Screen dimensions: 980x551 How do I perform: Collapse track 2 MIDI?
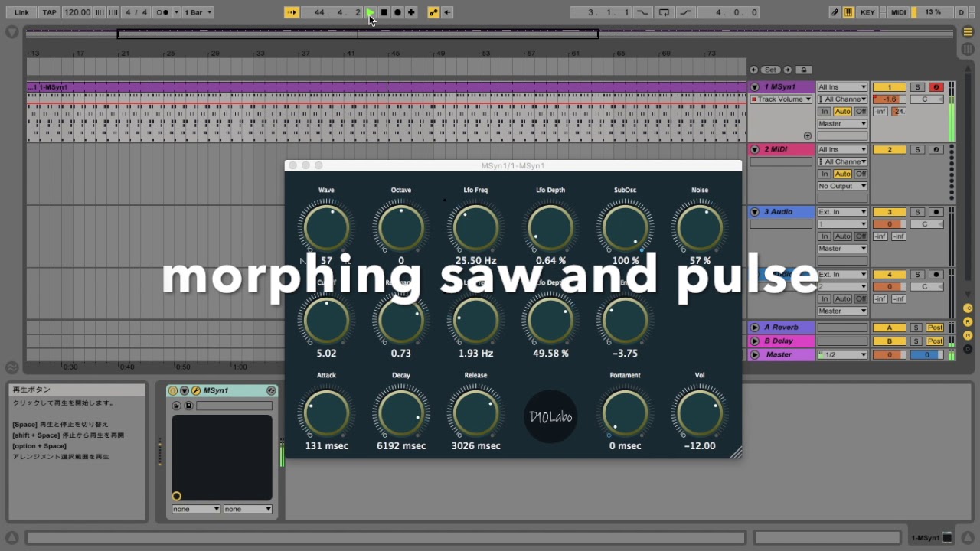(x=755, y=150)
